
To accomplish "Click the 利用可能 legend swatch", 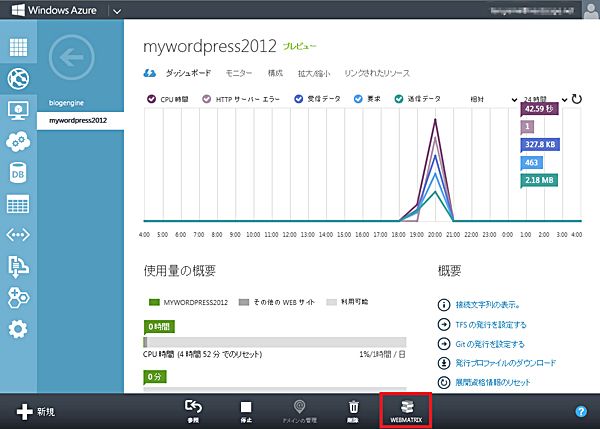I will pyautogui.click(x=331, y=302).
